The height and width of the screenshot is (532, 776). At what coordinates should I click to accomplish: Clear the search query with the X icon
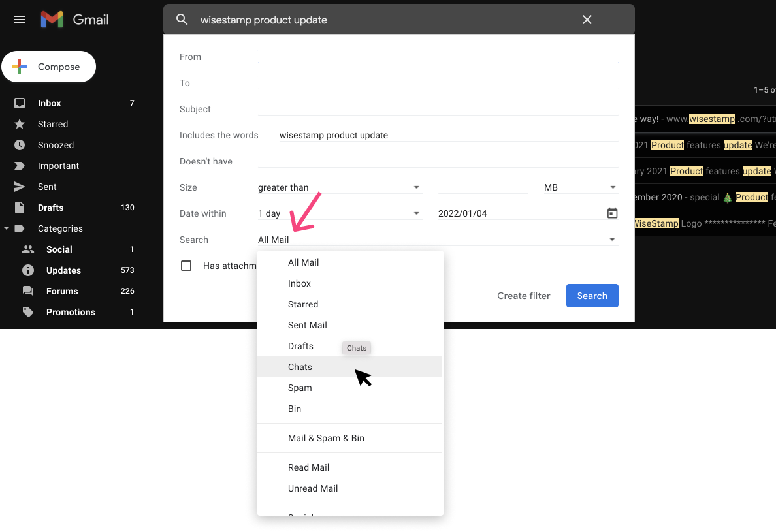587,20
